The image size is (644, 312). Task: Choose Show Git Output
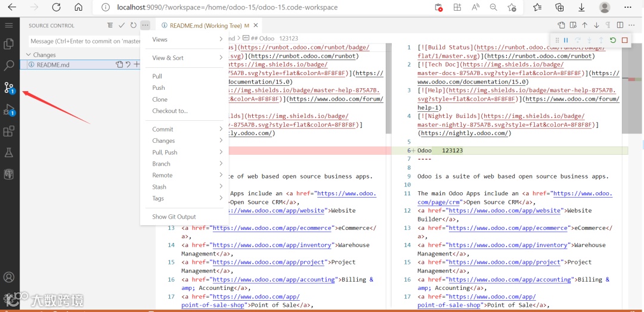click(x=184, y=217)
